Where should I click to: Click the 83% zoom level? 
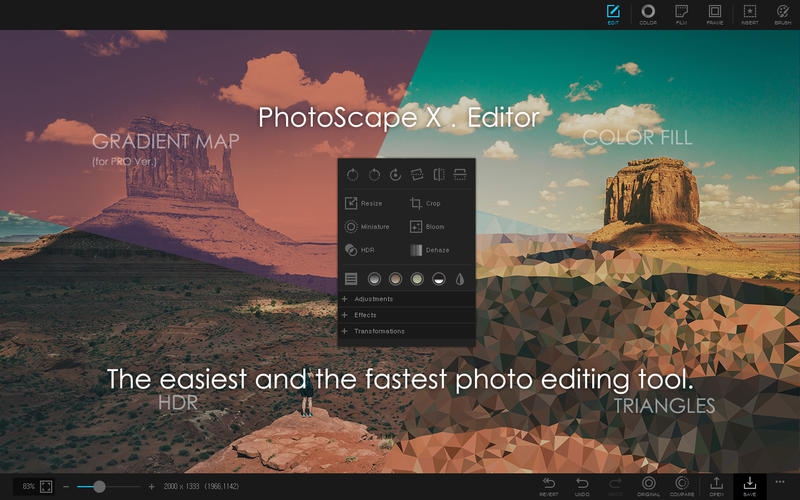[29, 486]
